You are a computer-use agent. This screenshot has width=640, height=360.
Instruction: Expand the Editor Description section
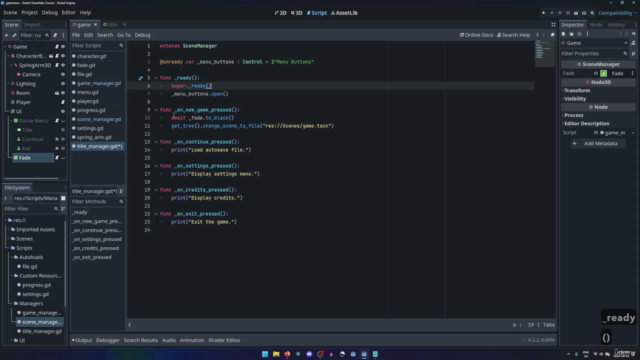point(598,124)
